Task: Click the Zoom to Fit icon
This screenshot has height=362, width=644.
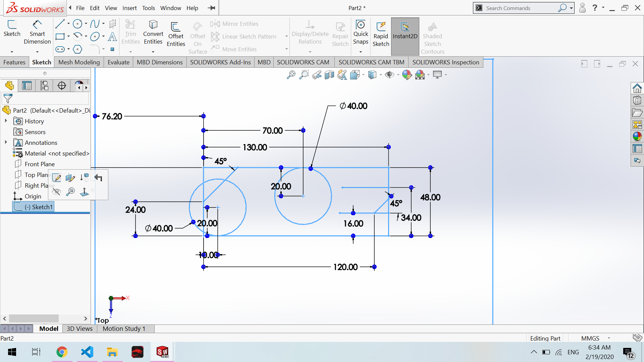Action: pos(291,75)
